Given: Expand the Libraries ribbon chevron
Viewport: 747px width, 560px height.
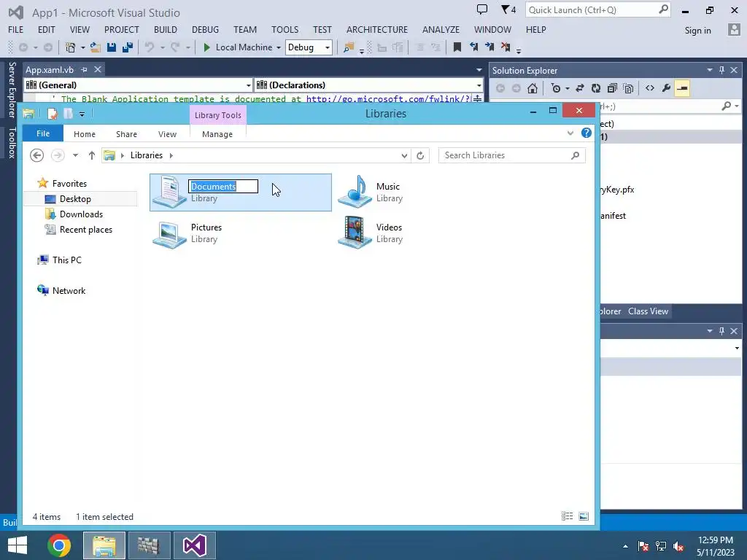Looking at the screenshot, I should pos(570,133).
